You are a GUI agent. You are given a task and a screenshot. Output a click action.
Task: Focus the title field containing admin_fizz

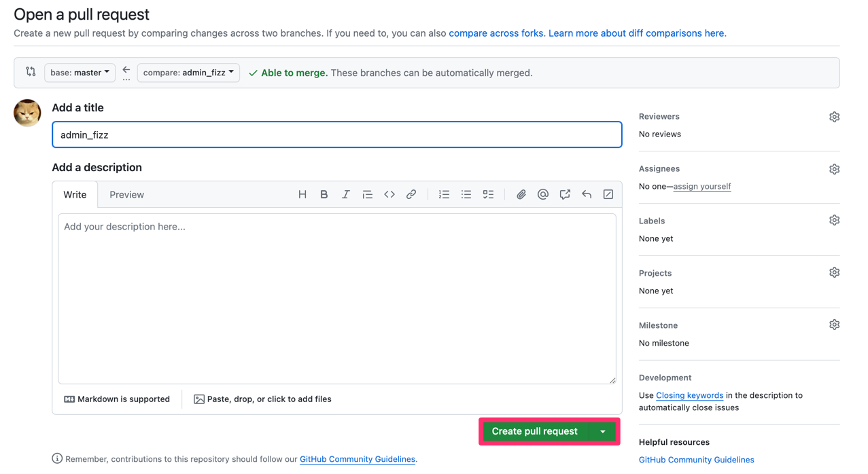(337, 134)
